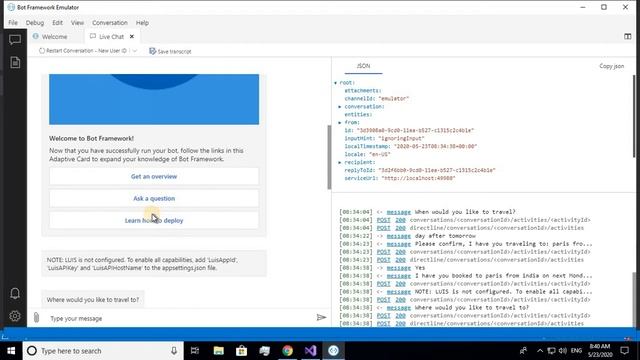Image resolution: width=640 pixels, height=360 pixels.
Task: Click the Windows Start button
Action: pos(11,351)
